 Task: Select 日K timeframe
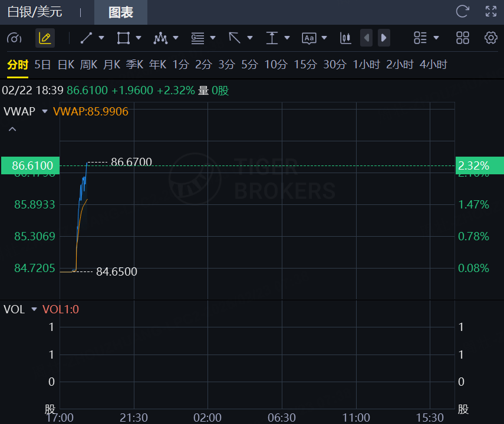(66, 65)
